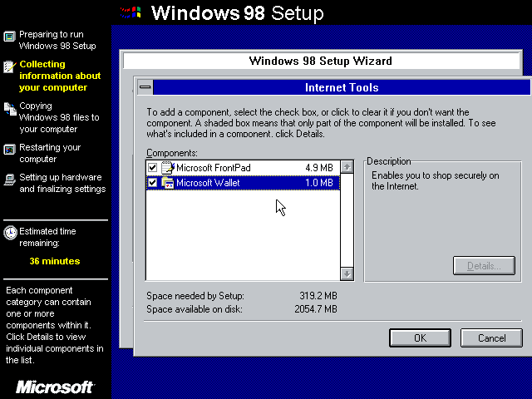Uncheck the Microsoft Wallet checkbox
Viewport: 532px width, 399px height.
click(152, 183)
